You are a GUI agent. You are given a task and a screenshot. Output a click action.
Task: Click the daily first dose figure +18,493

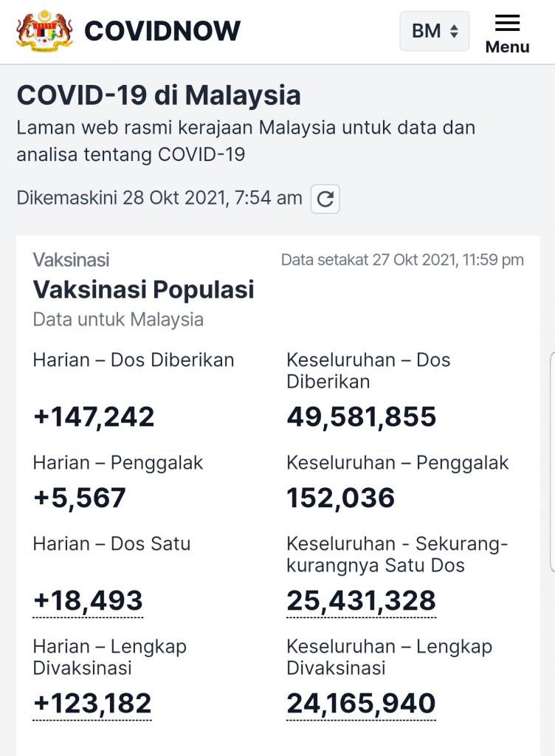[x=88, y=601]
